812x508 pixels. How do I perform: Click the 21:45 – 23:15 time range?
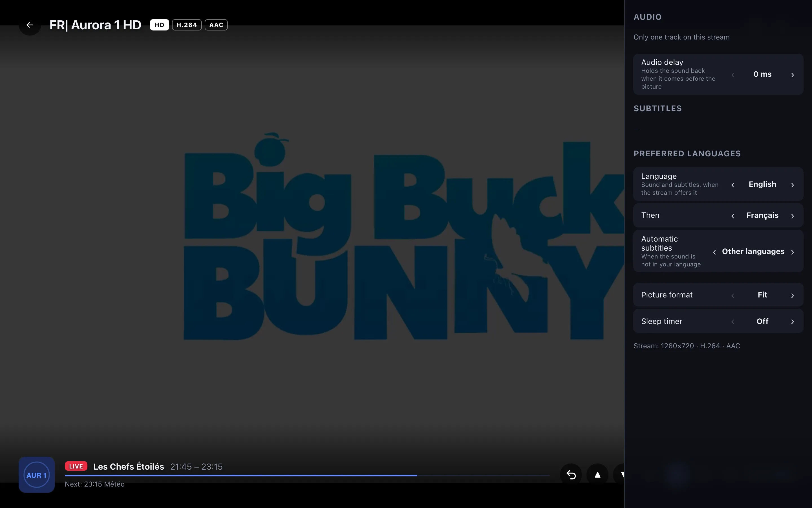196,467
